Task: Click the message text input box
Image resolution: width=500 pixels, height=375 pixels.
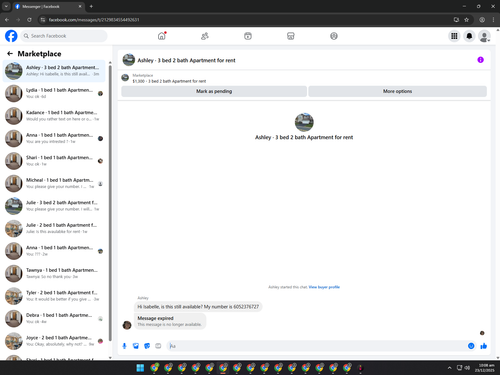Action: 317,346
